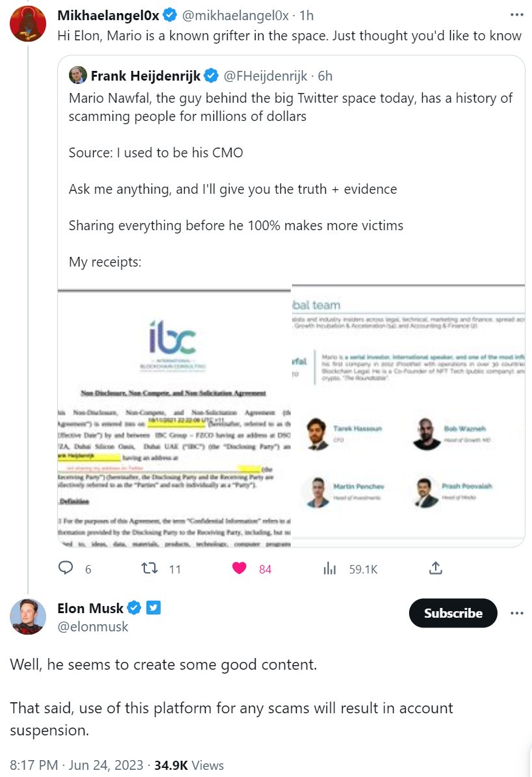Image resolution: width=532 pixels, height=777 pixels.
Task: Open the global team image
Action: pos(408,416)
